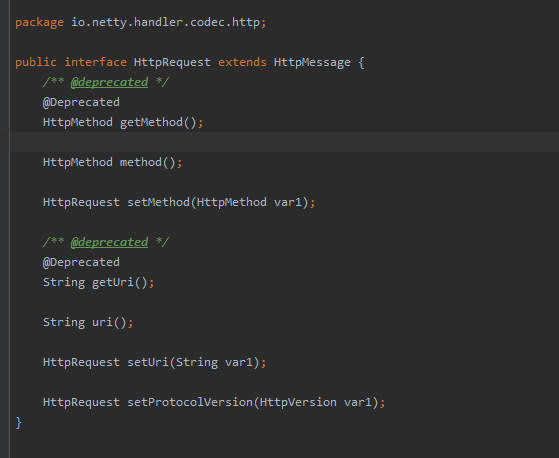Click the HttpMethod return type of getMethod
Viewport: 559px width, 458px height.
tap(78, 122)
